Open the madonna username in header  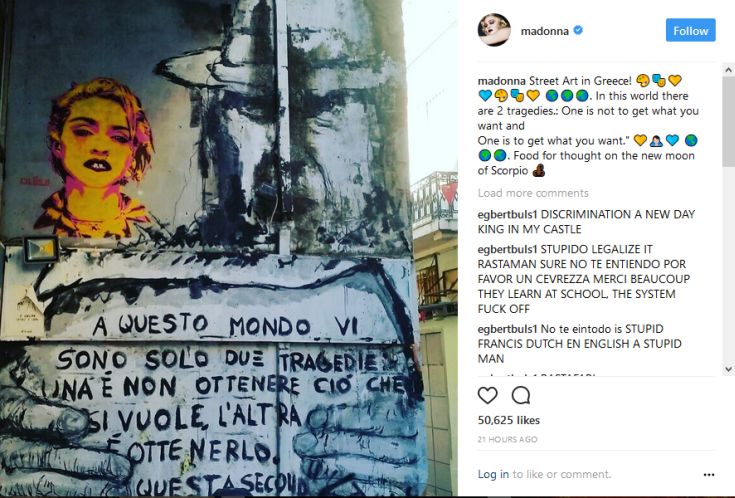click(x=545, y=31)
